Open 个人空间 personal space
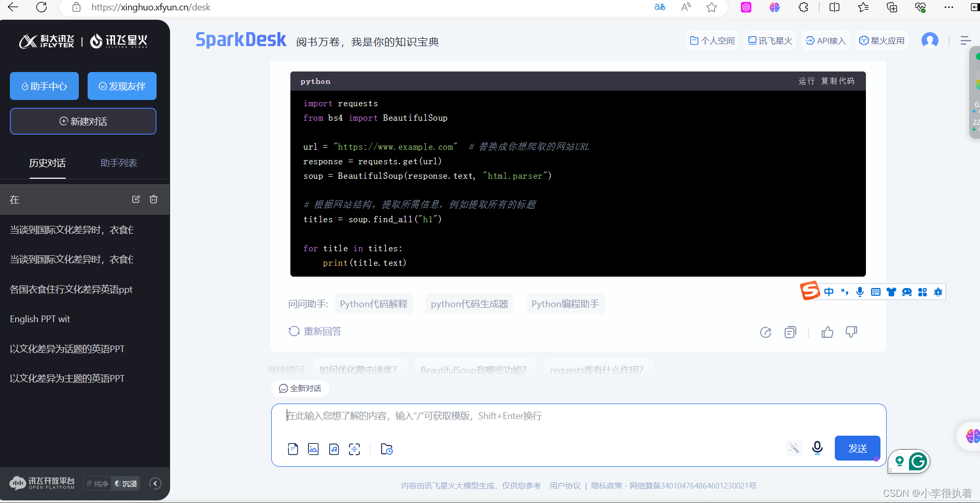The height and width of the screenshot is (503, 980). [712, 40]
